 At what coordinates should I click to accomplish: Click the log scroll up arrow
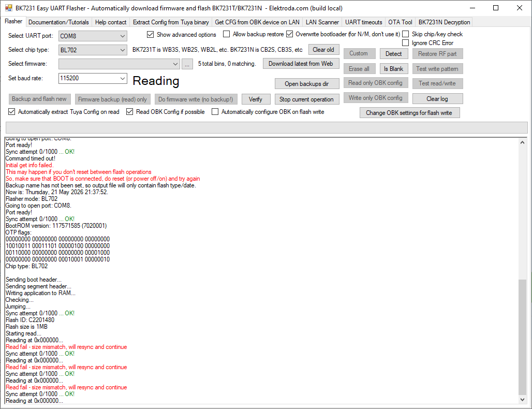click(523, 142)
